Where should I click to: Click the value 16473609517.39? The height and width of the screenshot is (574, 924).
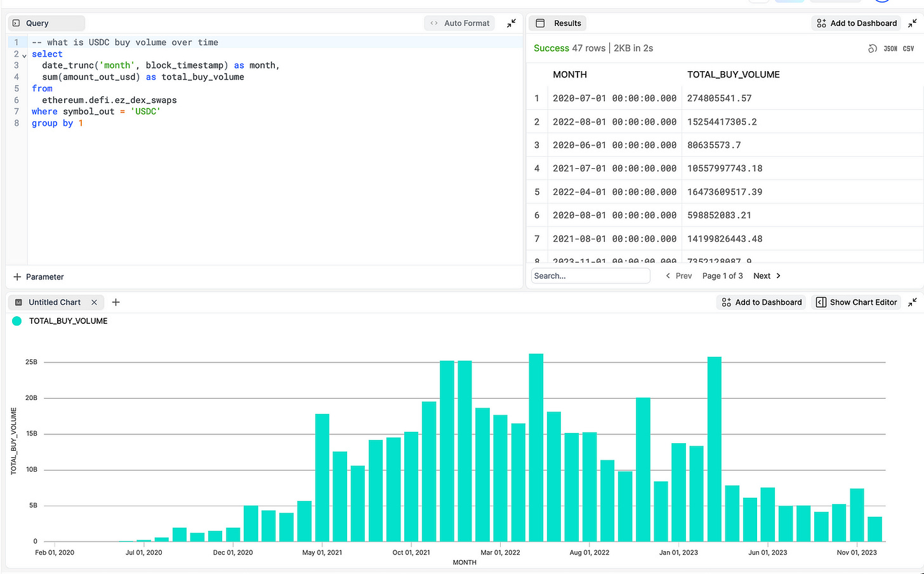point(725,192)
